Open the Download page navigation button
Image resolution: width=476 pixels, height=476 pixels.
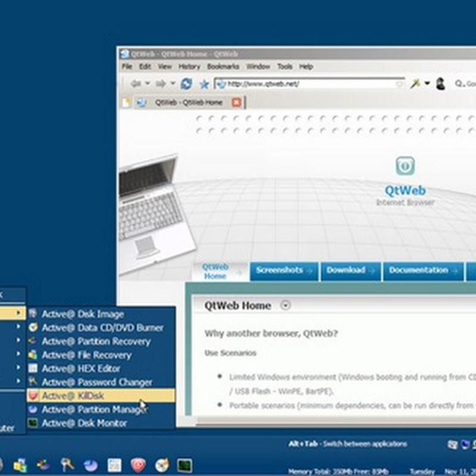(350, 271)
